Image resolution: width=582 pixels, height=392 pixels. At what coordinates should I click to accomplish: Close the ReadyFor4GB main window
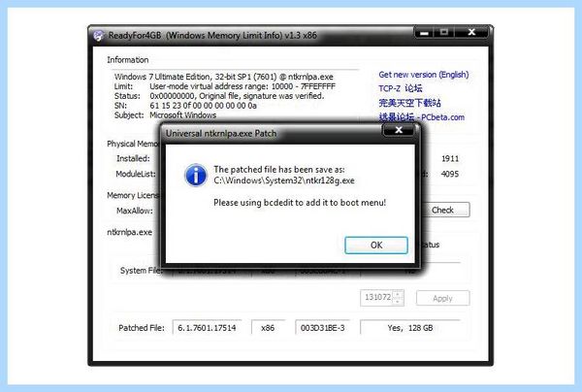pyautogui.click(x=471, y=33)
